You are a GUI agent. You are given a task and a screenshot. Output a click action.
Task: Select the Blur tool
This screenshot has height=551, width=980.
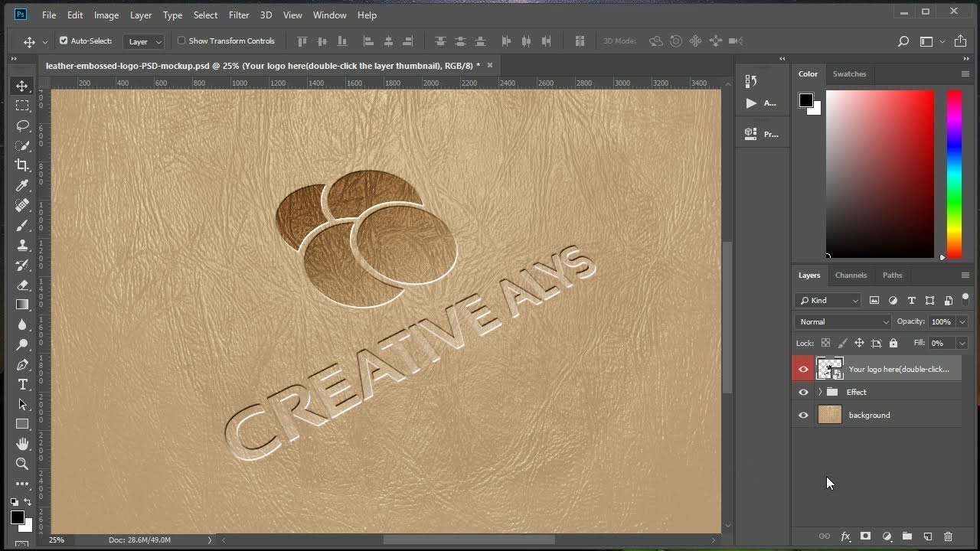click(x=22, y=324)
